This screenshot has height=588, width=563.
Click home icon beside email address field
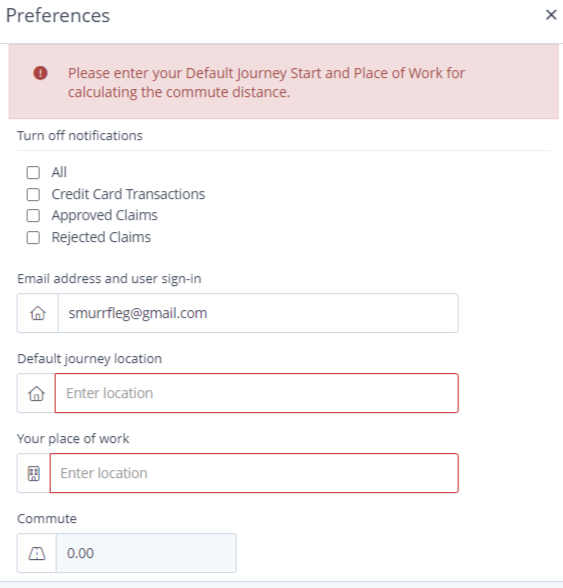pyautogui.click(x=38, y=313)
